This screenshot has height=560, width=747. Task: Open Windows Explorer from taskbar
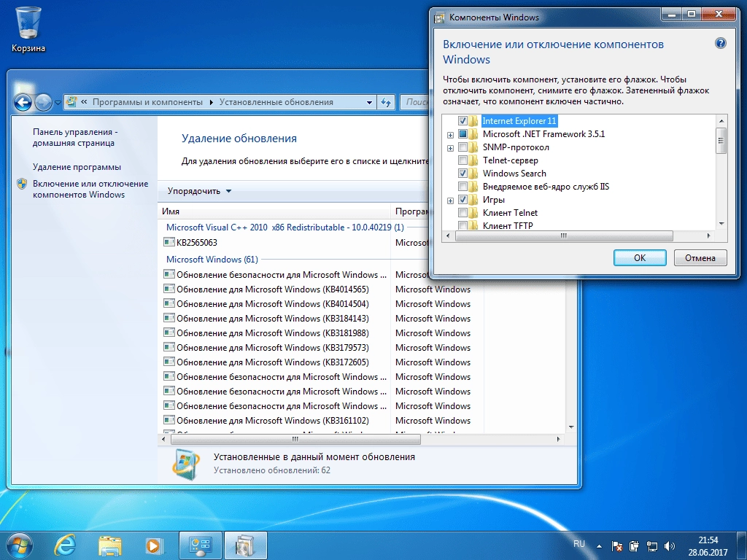[110, 545]
